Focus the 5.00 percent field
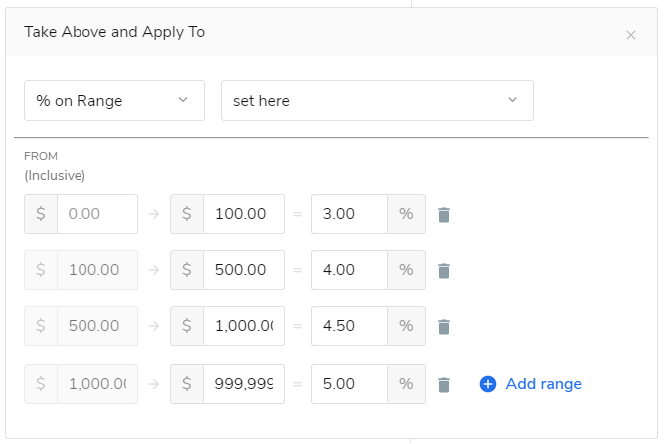Image resolution: width=665 pixels, height=444 pixels. pyautogui.click(x=349, y=384)
